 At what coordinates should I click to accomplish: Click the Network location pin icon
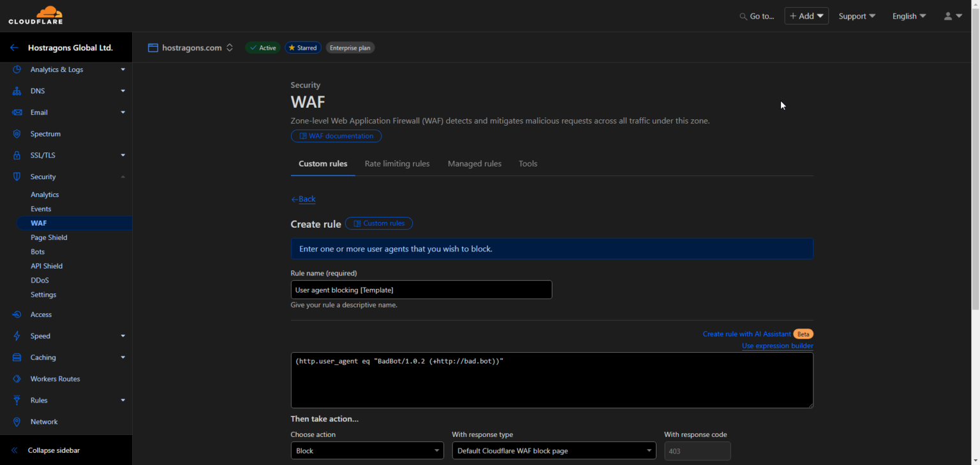coord(17,422)
